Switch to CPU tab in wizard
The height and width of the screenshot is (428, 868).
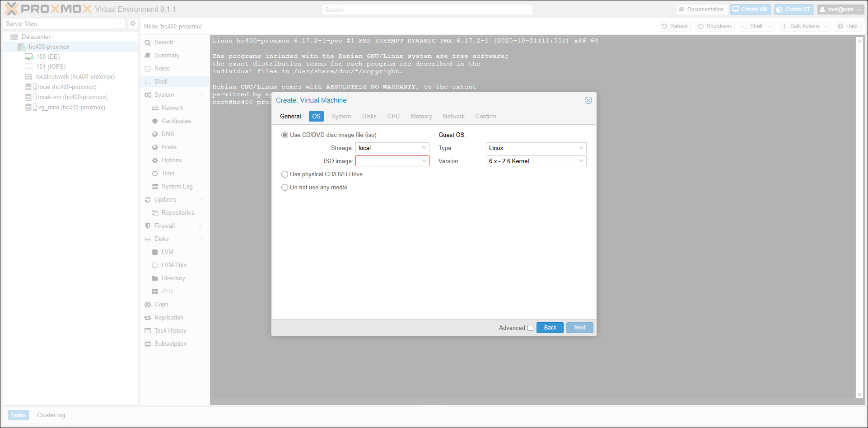click(393, 117)
